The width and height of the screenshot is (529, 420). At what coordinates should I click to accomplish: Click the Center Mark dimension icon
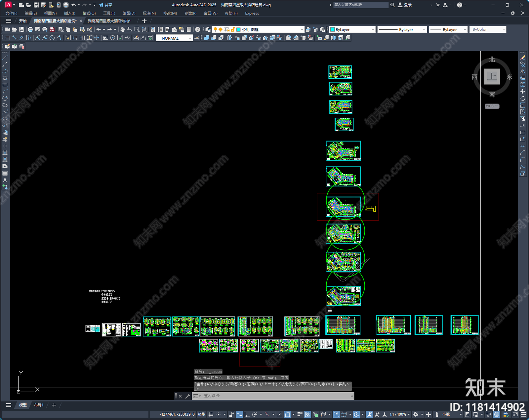click(x=113, y=38)
